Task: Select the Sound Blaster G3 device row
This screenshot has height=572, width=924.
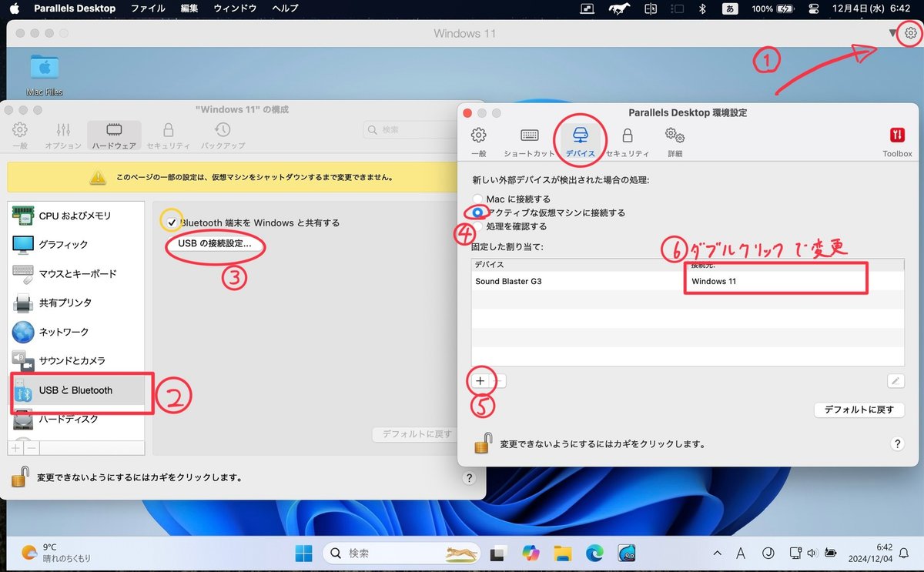Action: [x=688, y=281]
